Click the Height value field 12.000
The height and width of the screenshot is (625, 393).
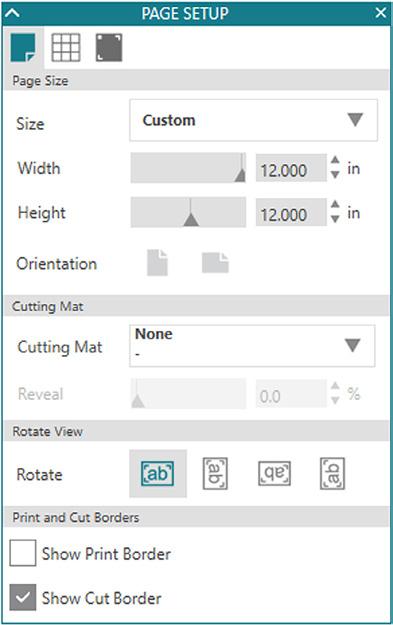(291, 212)
